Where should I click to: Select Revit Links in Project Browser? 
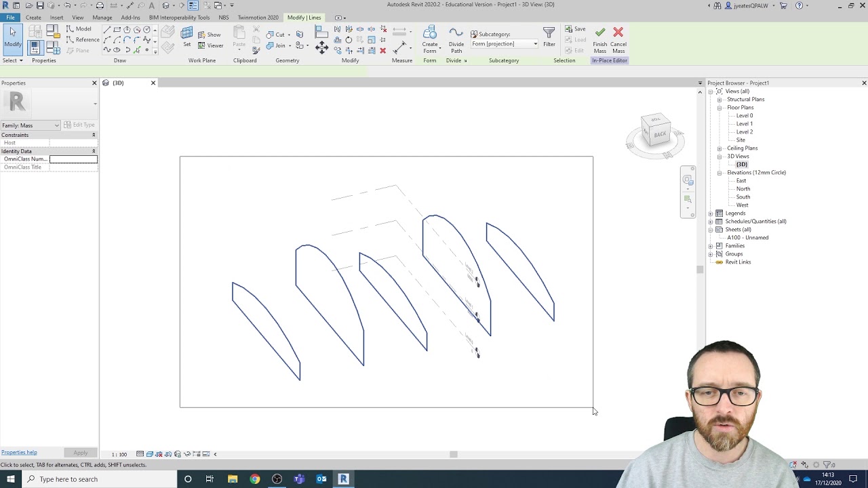coord(738,262)
